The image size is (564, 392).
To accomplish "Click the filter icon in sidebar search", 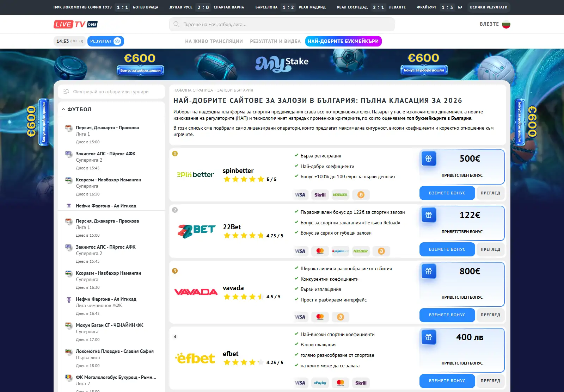I will [66, 92].
